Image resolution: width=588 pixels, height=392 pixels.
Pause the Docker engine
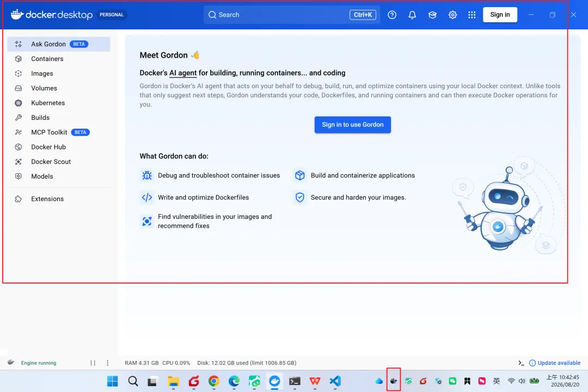click(93, 363)
